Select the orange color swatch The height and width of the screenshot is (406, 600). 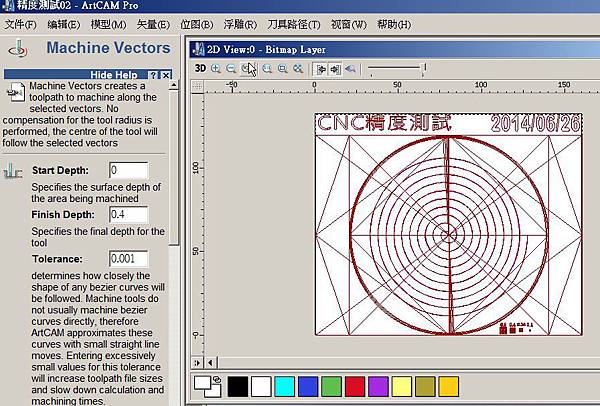[x=448, y=386]
